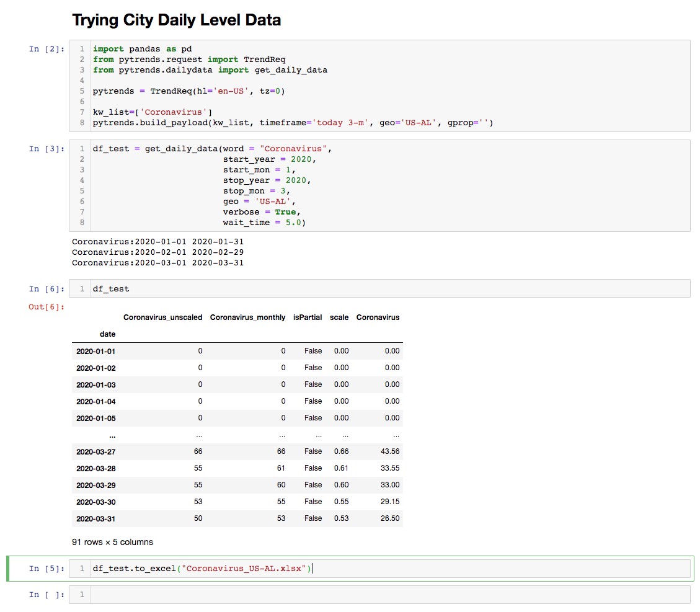The image size is (700, 612).
Task: Click row label 2020-03-28
Action: pos(95,469)
